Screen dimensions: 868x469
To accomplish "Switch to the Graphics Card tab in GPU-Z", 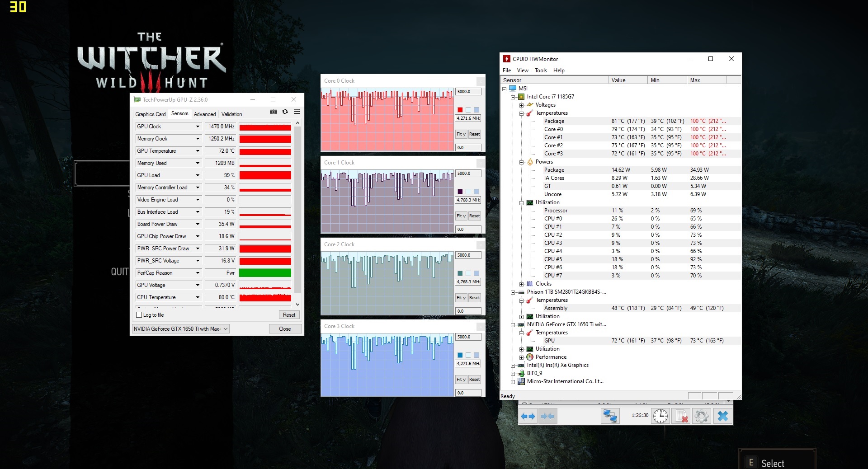I will pos(151,114).
